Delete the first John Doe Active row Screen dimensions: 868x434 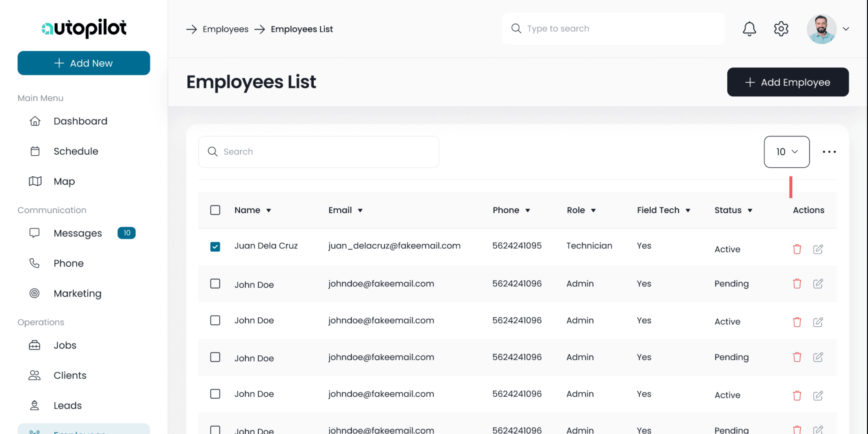pos(797,322)
